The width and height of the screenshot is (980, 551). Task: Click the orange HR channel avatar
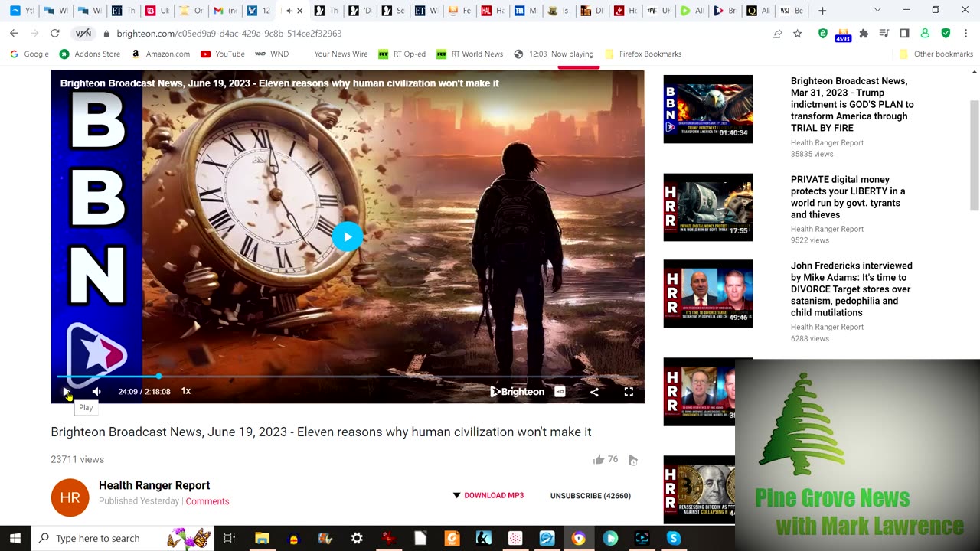(x=70, y=497)
